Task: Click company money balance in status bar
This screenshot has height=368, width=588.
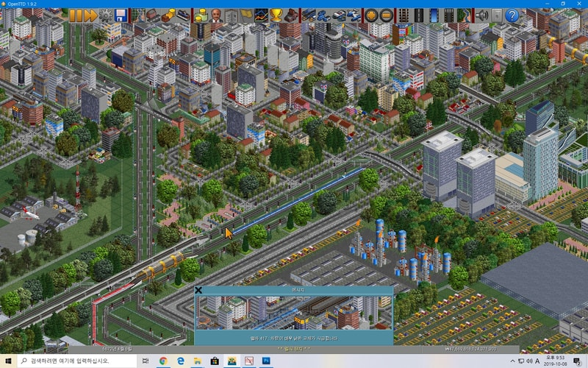Action: [470, 349]
